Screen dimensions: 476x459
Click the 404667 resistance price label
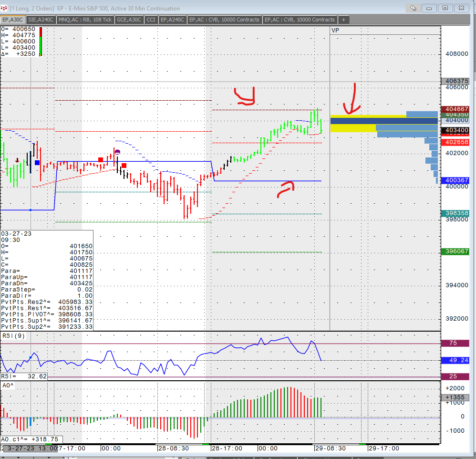point(455,109)
